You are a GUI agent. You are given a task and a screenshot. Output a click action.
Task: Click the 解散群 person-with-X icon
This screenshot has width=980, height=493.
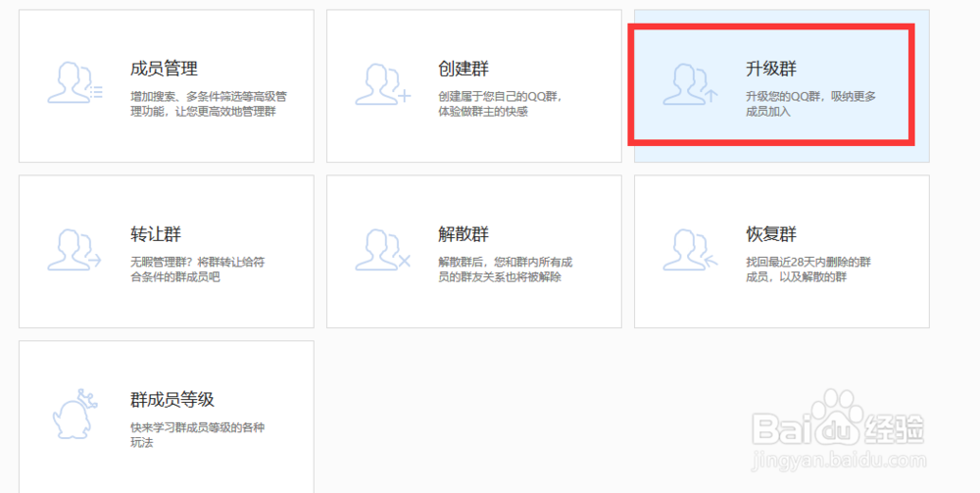(382, 250)
